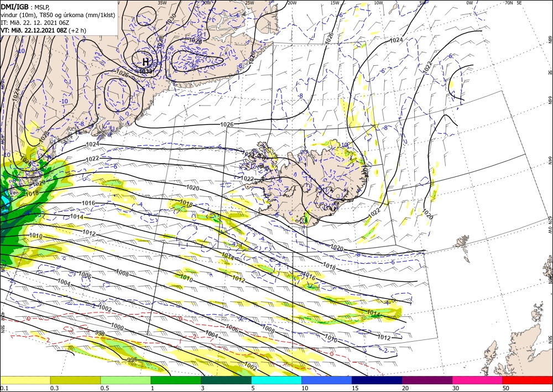Image resolution: width=553 pixels, height=392 pixels.
Task: Click the 15W longitude label
Action: click(x=335, y=3)
